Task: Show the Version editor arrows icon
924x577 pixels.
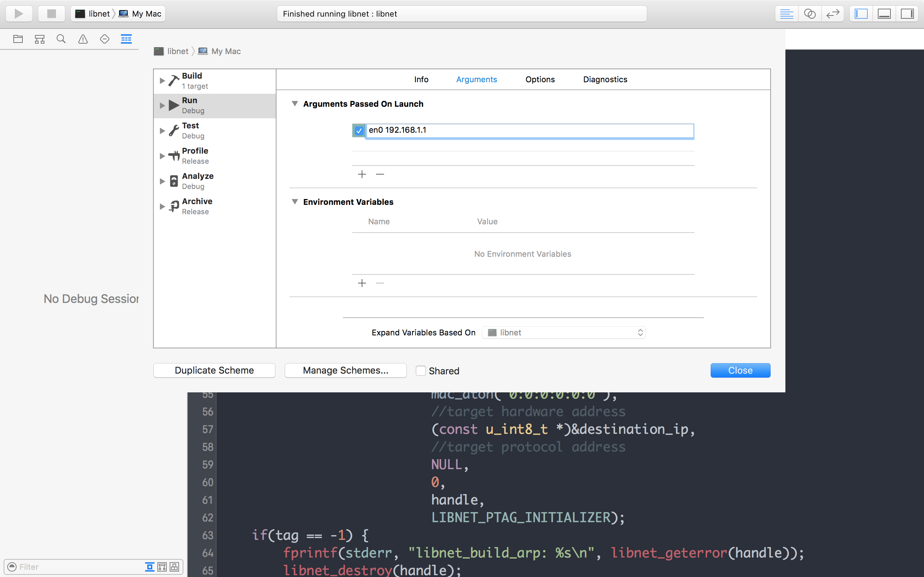Action: [x=832, y=14]
